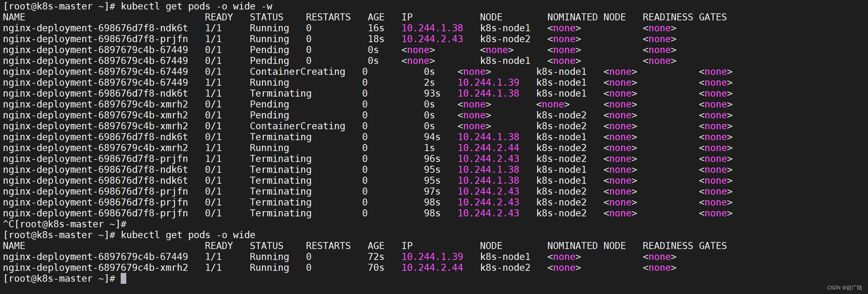The width and height of the screenshot is (868, 294).
Task: Select age '96s' of the terminating prjfn pod
Action: (432, 159)
